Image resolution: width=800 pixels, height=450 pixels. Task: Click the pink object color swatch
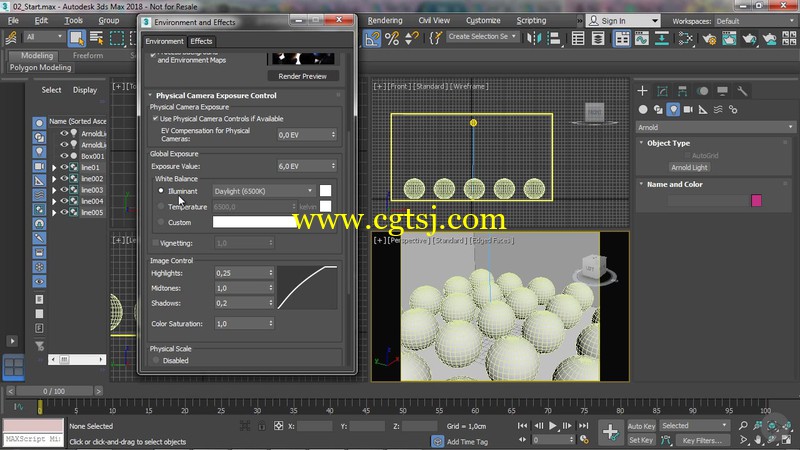pyautogui.click(x=756, y=201)
